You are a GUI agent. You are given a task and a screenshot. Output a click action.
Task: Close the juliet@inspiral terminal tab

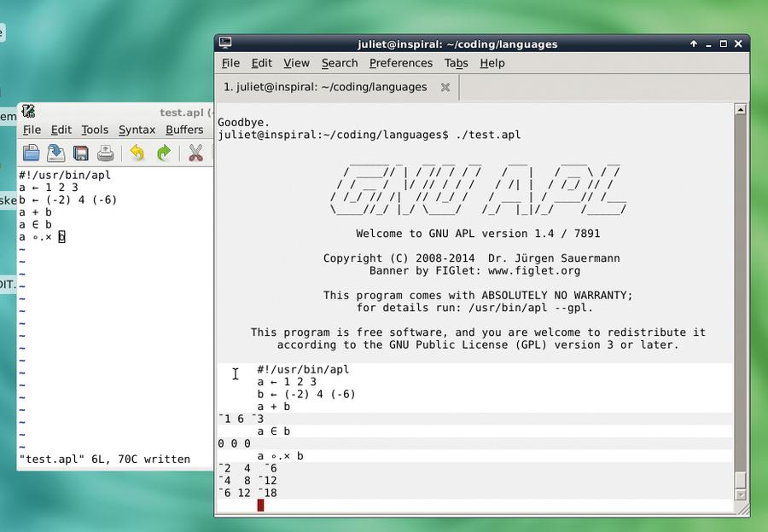(x=445, y=87)
